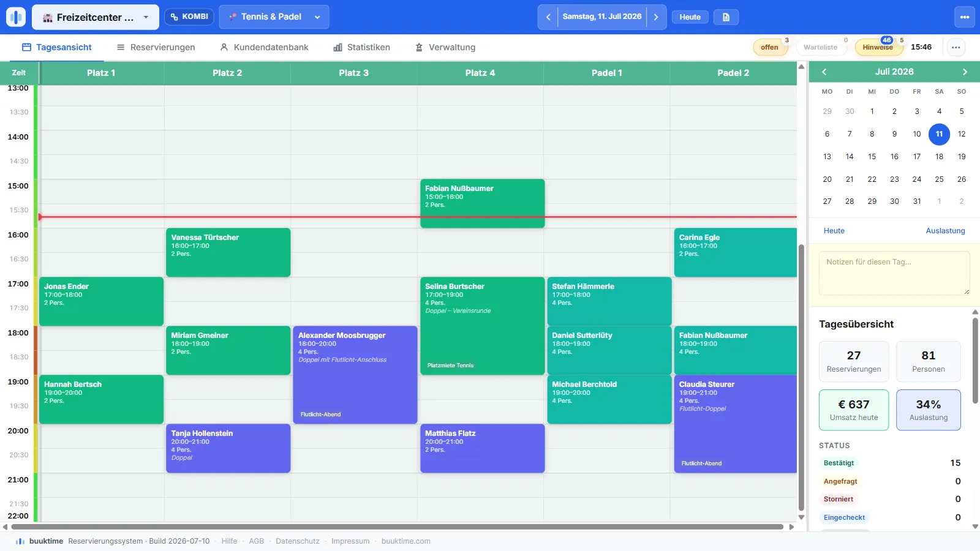The height and width of the screenshot is (551, 980).
Task: Open Alexander Moosbrugger Flutlicht booking
Action: 355,375
